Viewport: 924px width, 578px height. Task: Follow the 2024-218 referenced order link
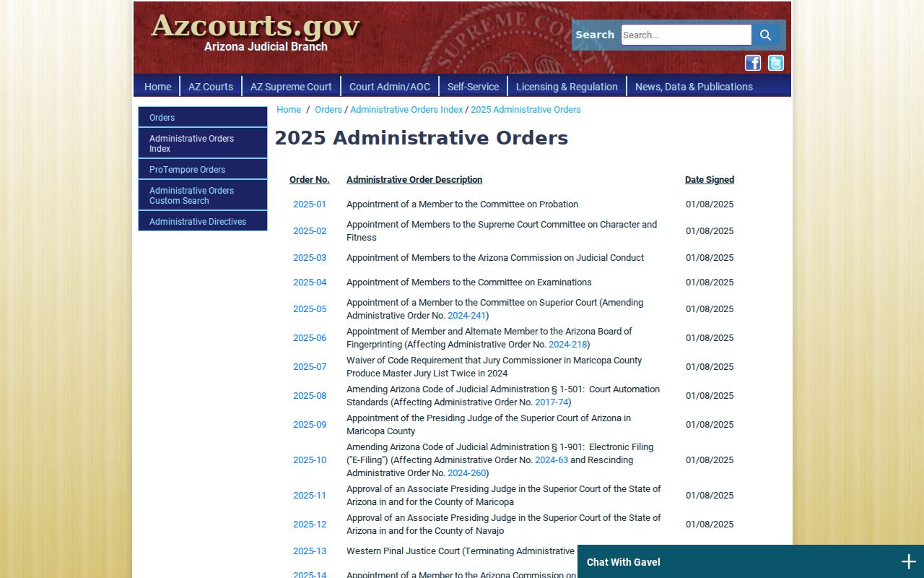tap(567, 345)
